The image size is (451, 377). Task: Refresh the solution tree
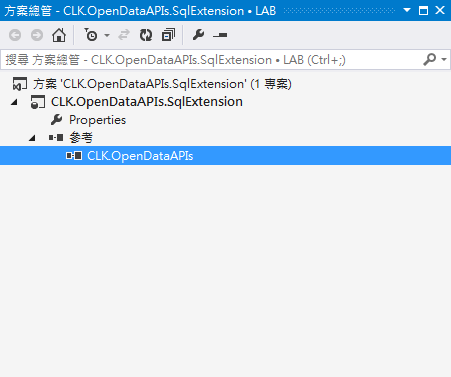point(146,35)
